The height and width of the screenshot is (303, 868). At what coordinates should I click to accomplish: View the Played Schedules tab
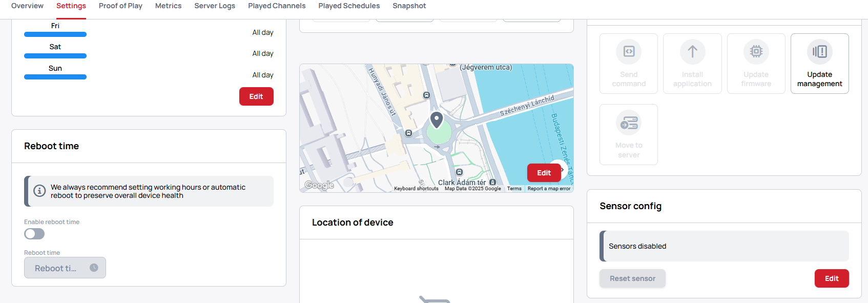coord(349,6)
